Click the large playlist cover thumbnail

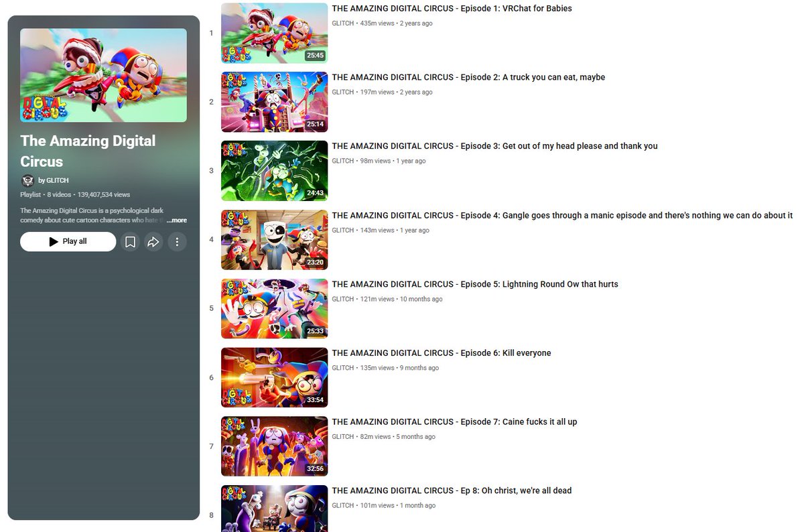[103, 75]
